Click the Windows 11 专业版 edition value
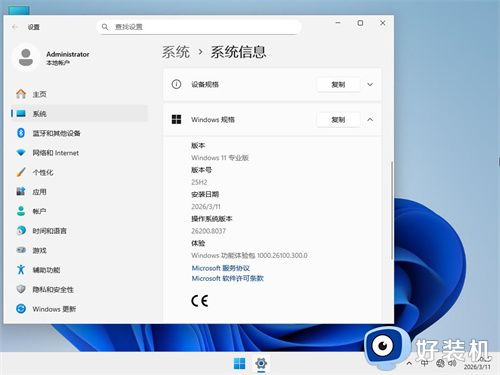 click(x=220, y=158)
